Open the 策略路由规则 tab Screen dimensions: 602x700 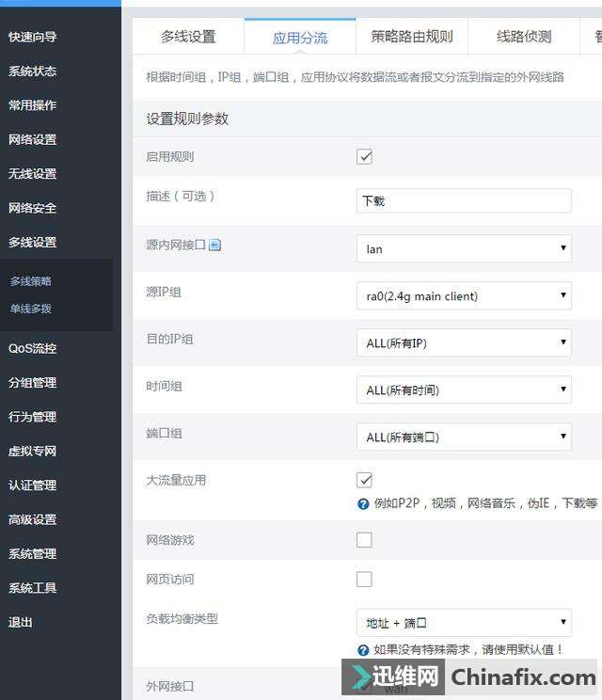[412, 38]
